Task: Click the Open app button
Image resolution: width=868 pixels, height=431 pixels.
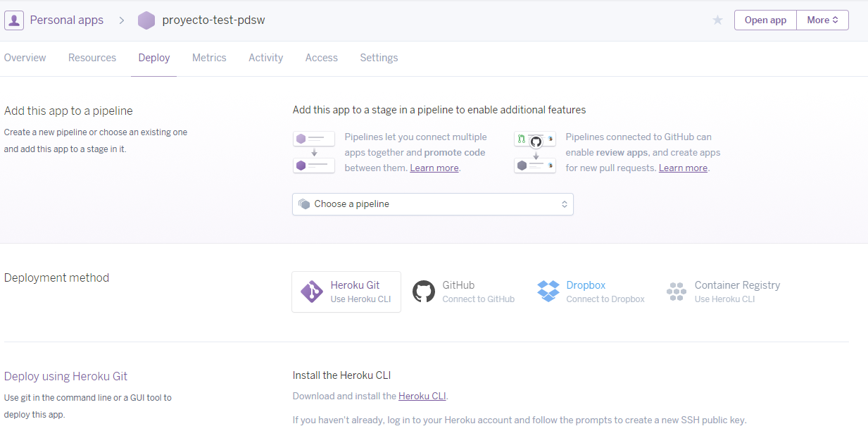Action: click(765, 20)
